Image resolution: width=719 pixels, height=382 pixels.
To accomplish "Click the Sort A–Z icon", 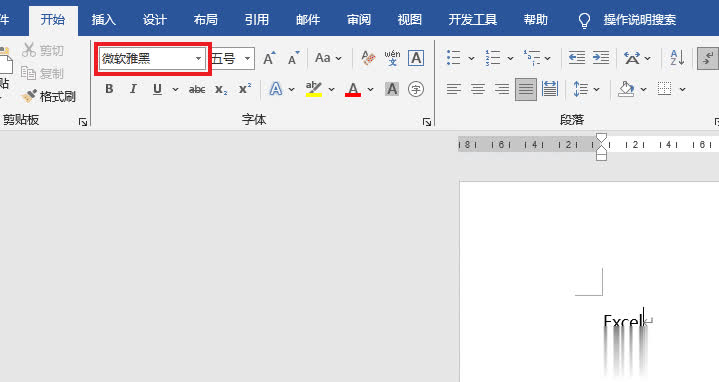I will pyautogui.click(x=677, y=58).
